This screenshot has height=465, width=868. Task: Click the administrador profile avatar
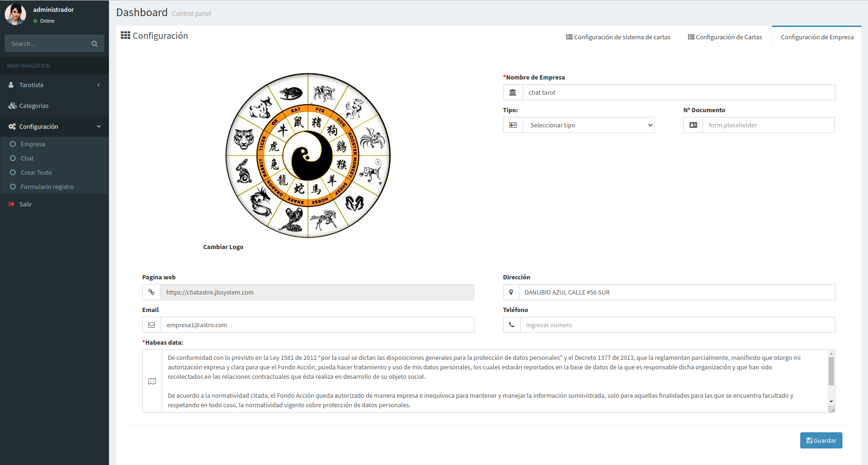[x=15, y=14]
